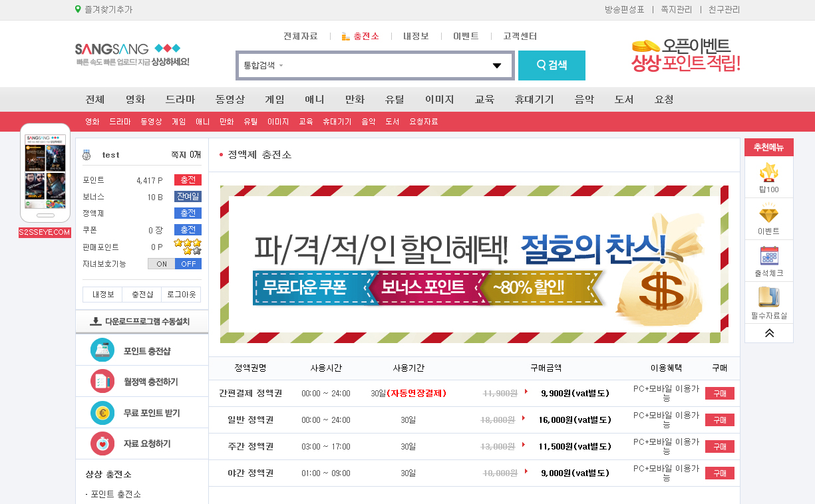The height and width of the screenshot is (504, 815).
Task: Click the diamond event icon in sidebar
Action: 768,215
